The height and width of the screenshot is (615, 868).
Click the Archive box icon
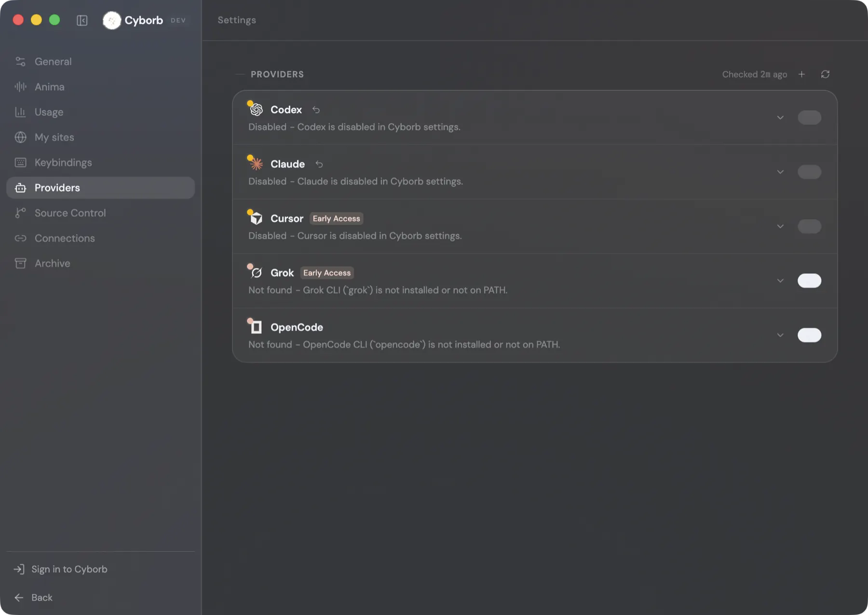pos(20,263)
